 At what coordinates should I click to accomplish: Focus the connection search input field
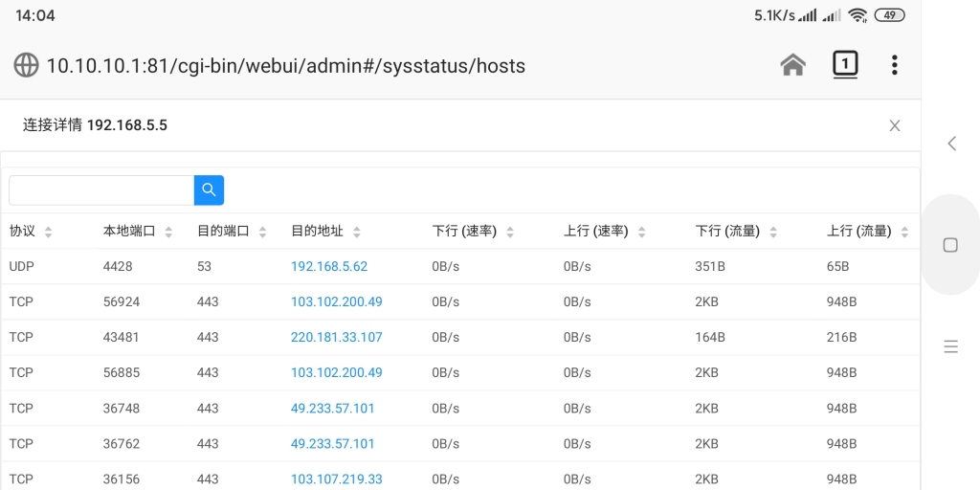101,190
